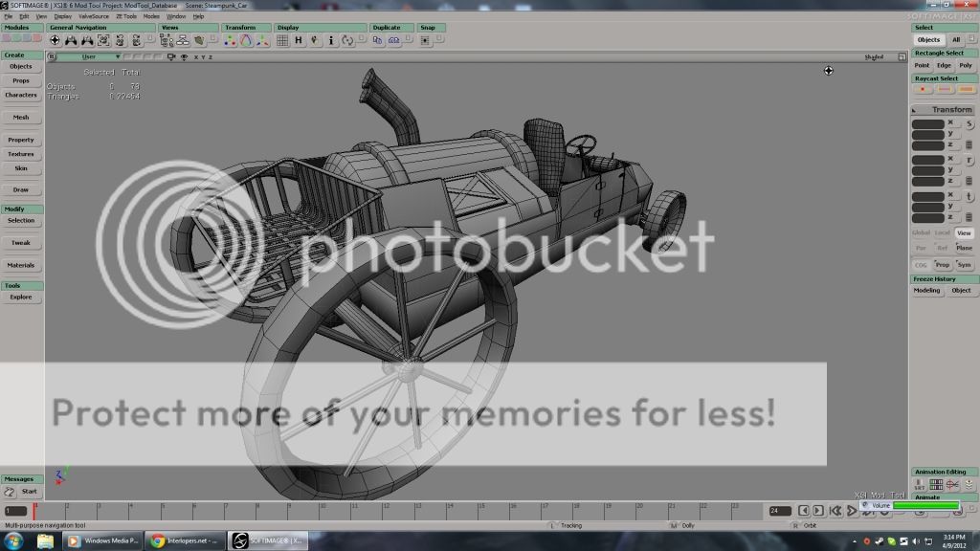Viewport: 980px width, 551px height.
Task: Toggle the View transform mode
Action: click(x=964, y=232)
